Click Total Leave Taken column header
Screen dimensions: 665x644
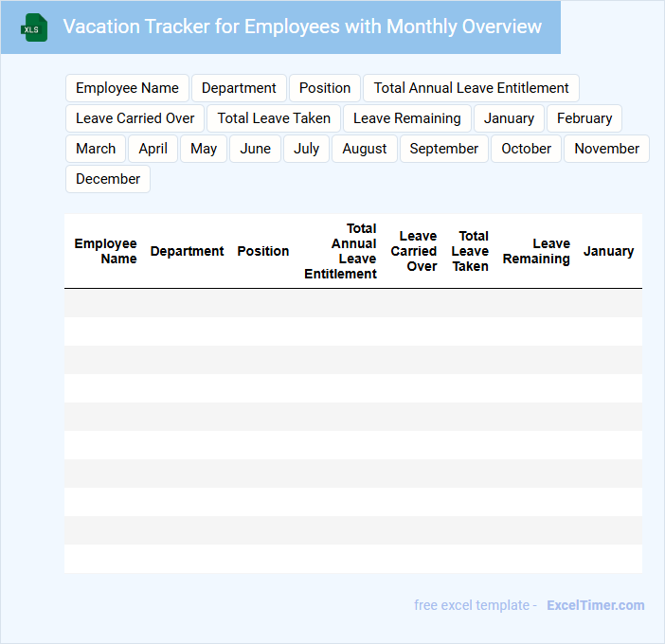[x=470, y=251]
